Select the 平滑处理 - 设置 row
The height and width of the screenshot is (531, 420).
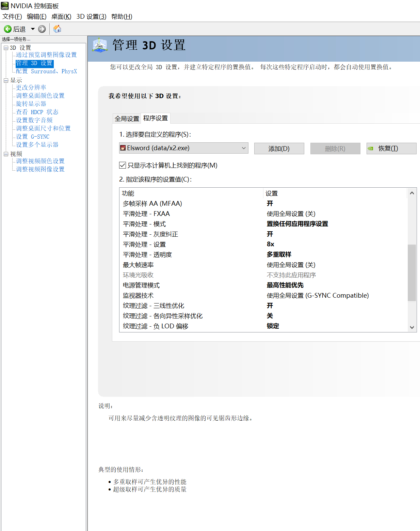point(263,244)
